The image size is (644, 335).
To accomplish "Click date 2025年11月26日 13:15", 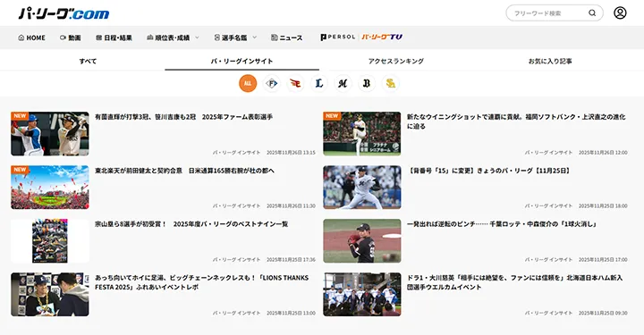I will pos(291,153).
